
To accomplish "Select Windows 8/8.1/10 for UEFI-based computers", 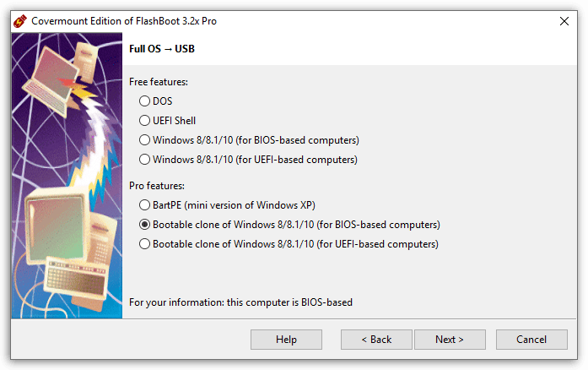I will [x=248, y=160].
